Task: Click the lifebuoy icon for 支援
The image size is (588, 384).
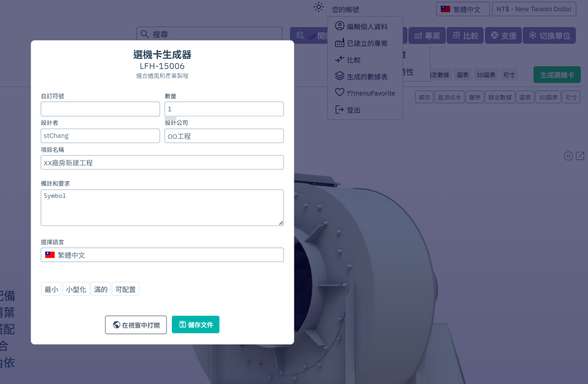Action: (x=494, y=35)
